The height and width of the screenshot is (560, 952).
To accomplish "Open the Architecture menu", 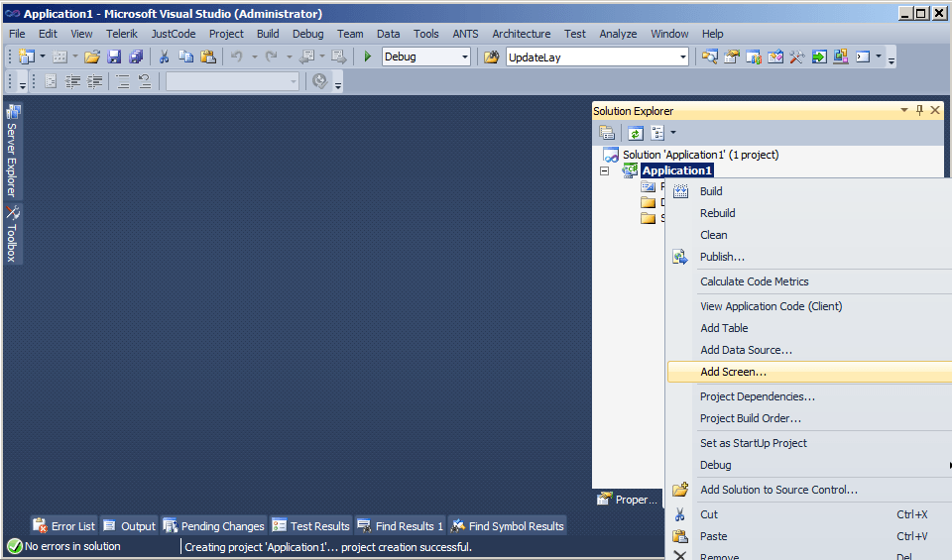I will point(521,34).
